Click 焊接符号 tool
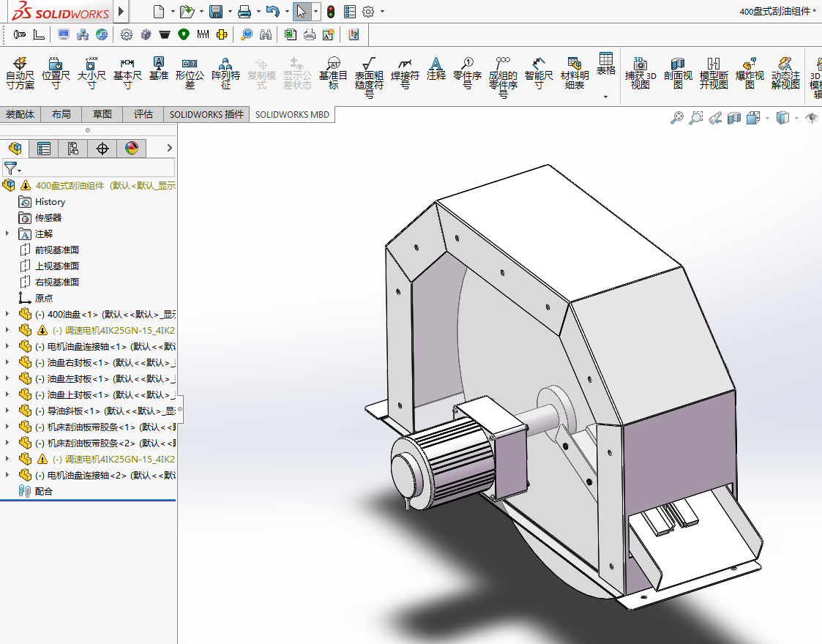 click(x=405, y=73)
